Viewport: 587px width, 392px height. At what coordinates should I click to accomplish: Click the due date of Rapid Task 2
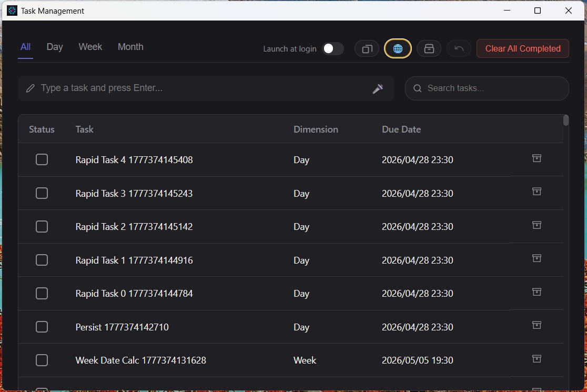[418, 227]
